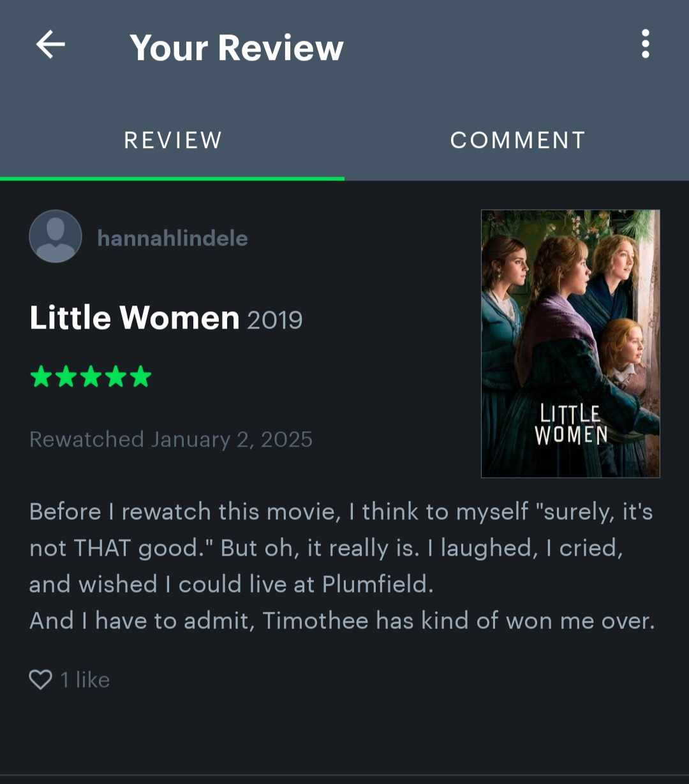The height and width of the screenshot is (784, 689).
Task: Click the second green rating star
Action: [x=66, y=377]
